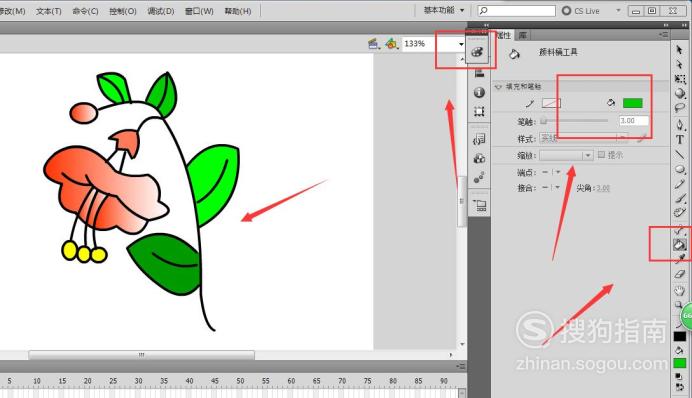Select the Line tool
The width and height of the screenshot is (692, 398).
[680, 154]
